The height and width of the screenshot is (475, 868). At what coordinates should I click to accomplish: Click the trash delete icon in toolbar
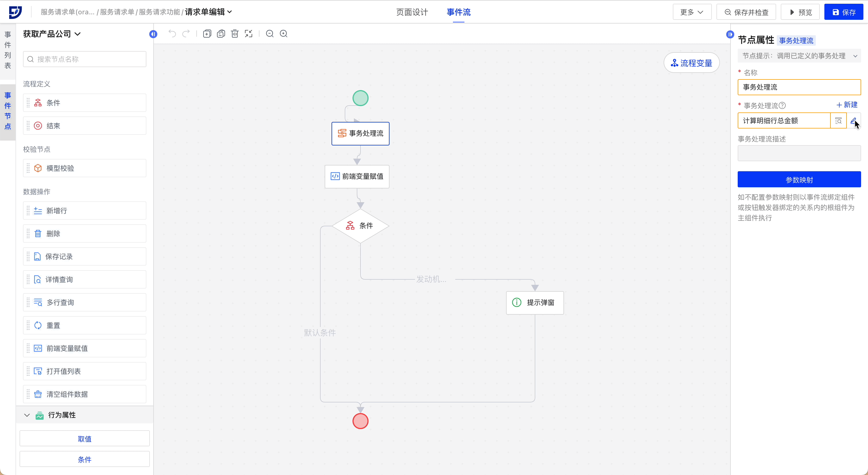[x=235, y=34]
